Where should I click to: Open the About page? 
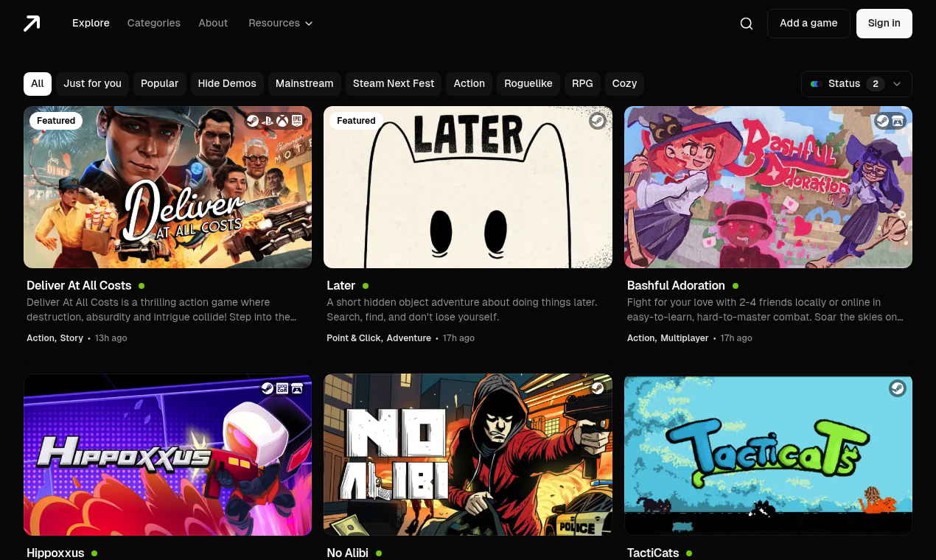coord(213,24)
